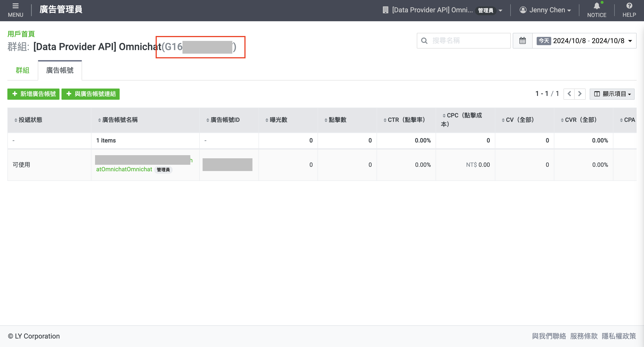Sort by 投遞狀態 column
Image resolution: width=644 pixels, height=347 pixels.
30,120
